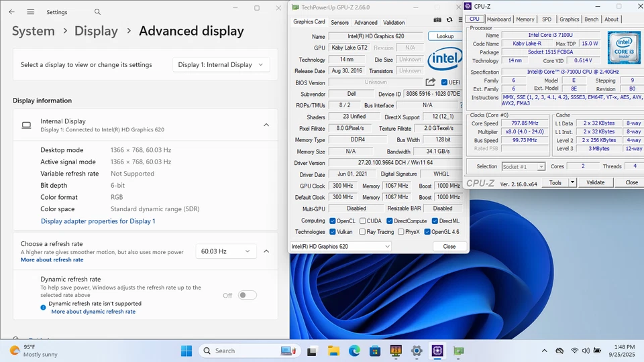Toggle the OpenCL checkbox

pos(333,221)
